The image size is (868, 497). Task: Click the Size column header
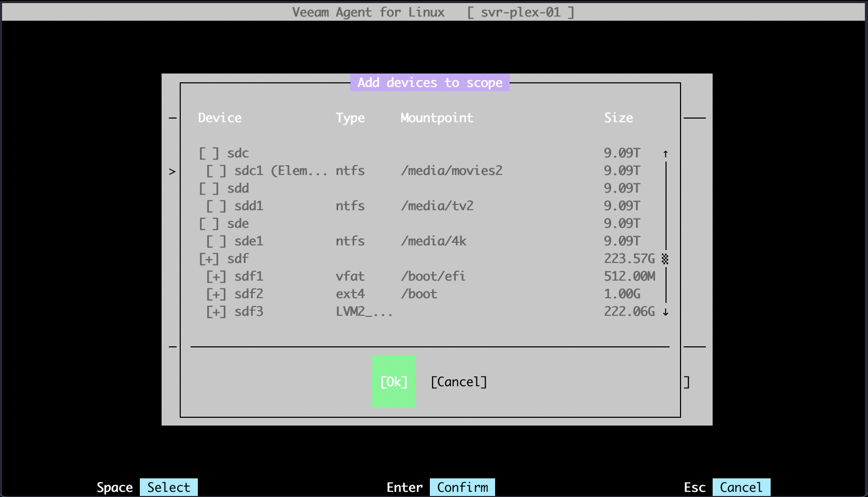[x=618, y=118]
